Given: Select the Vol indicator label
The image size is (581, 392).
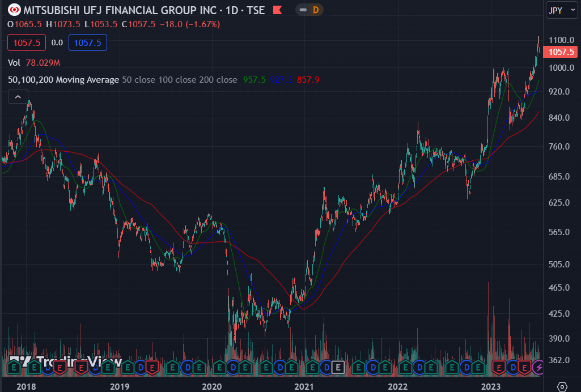Looking at the screenshot, I should pos(14,62).
